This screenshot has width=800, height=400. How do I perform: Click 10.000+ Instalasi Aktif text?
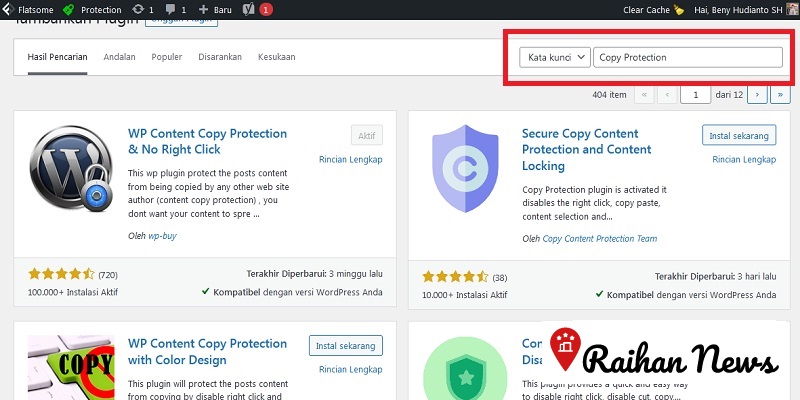(464, 295)
